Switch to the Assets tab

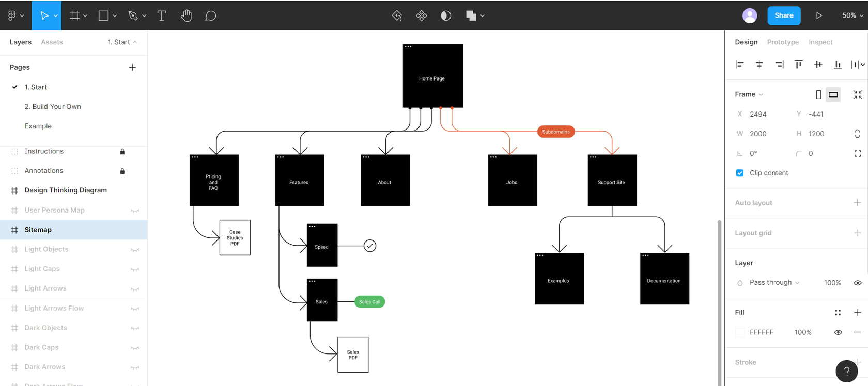(x=52, y=42)
